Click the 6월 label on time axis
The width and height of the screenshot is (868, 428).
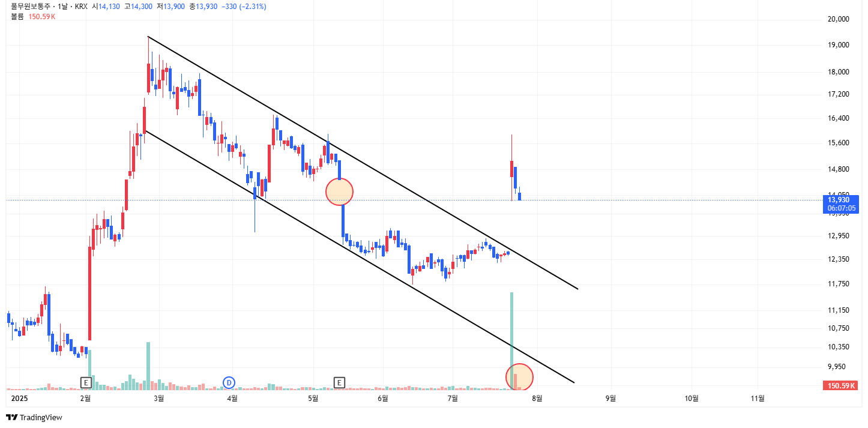(382, 397)
